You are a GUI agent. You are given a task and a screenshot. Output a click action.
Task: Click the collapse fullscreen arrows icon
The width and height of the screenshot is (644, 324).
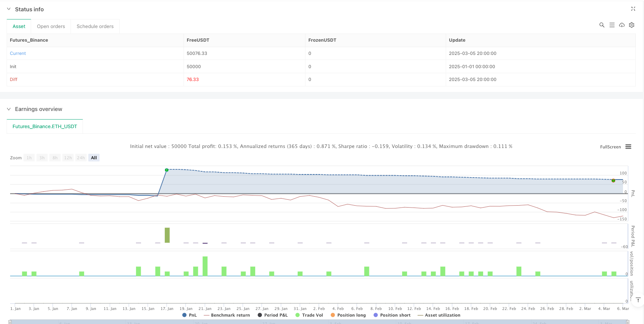pyautogui.click(x=633, y=9)
